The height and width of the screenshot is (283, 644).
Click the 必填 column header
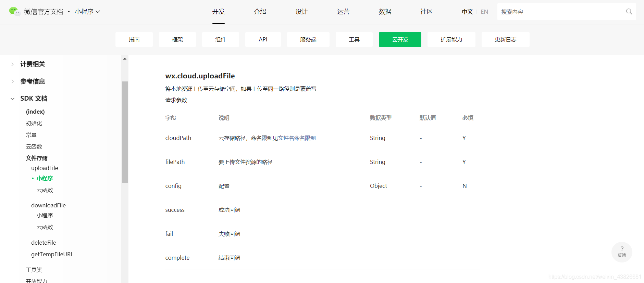468,118
